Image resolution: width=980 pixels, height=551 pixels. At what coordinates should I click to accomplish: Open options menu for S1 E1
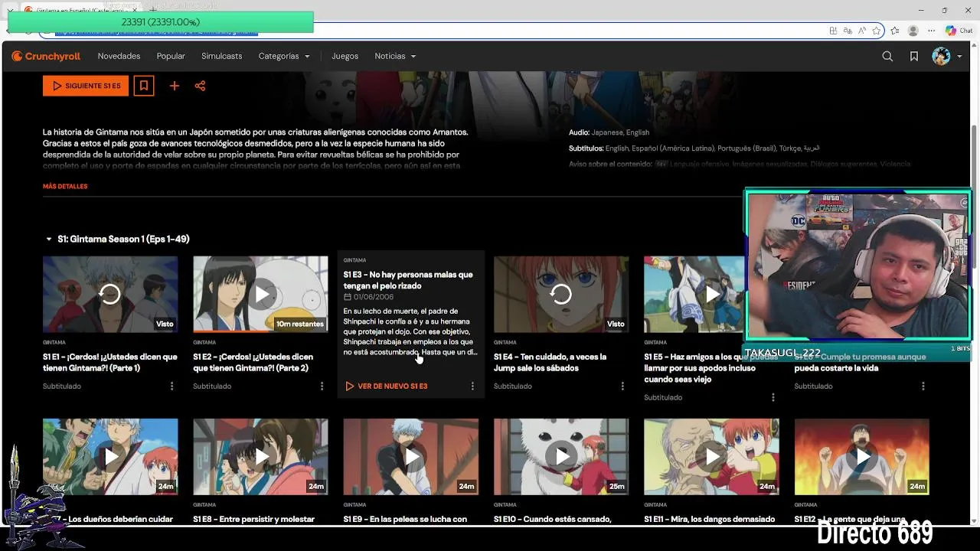click(171, 386)
